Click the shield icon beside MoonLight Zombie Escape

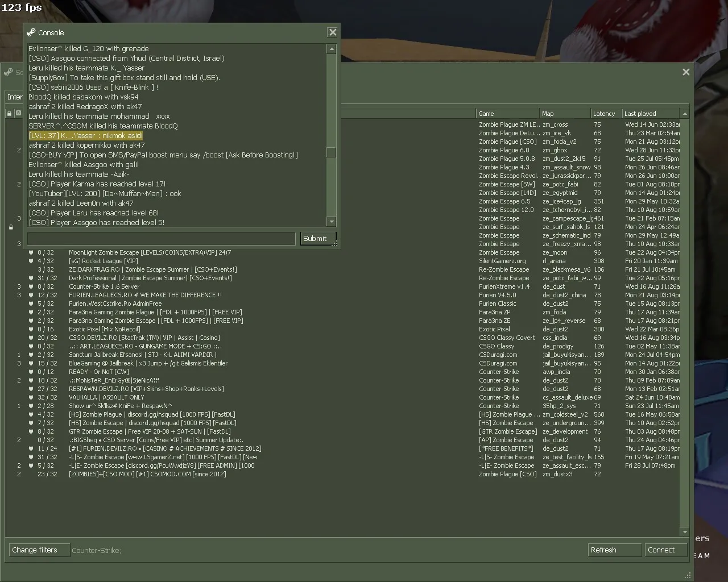pyautogui.click(x=31, y=252)
